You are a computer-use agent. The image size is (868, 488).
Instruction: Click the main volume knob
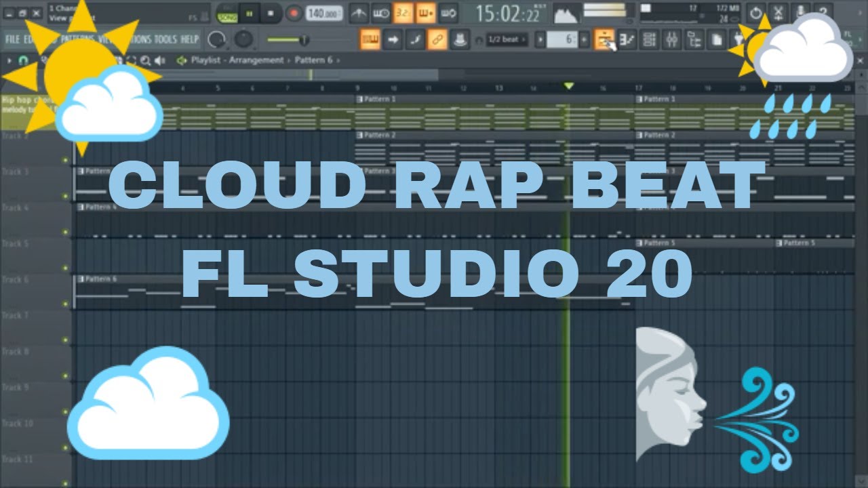pos(217,40)
